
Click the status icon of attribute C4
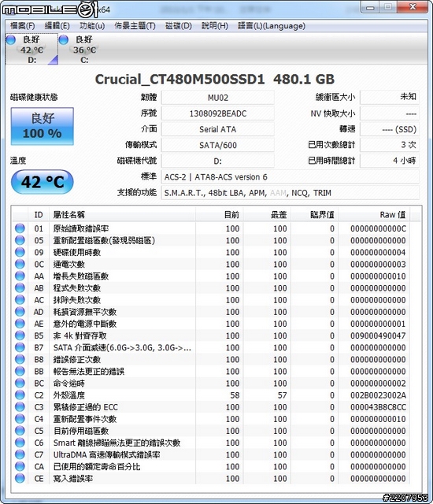tap(20, 418)
